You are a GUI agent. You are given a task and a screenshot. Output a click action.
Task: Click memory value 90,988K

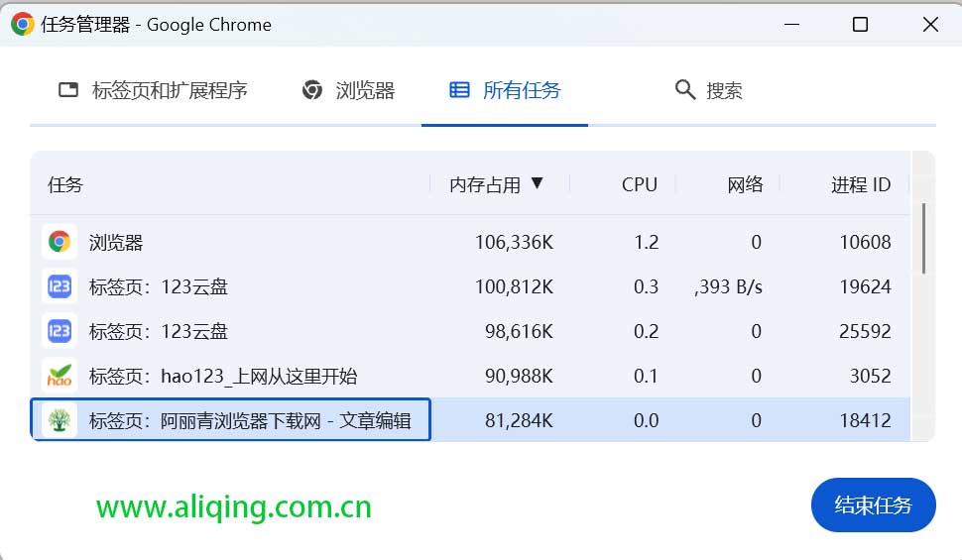pos(519,376)
